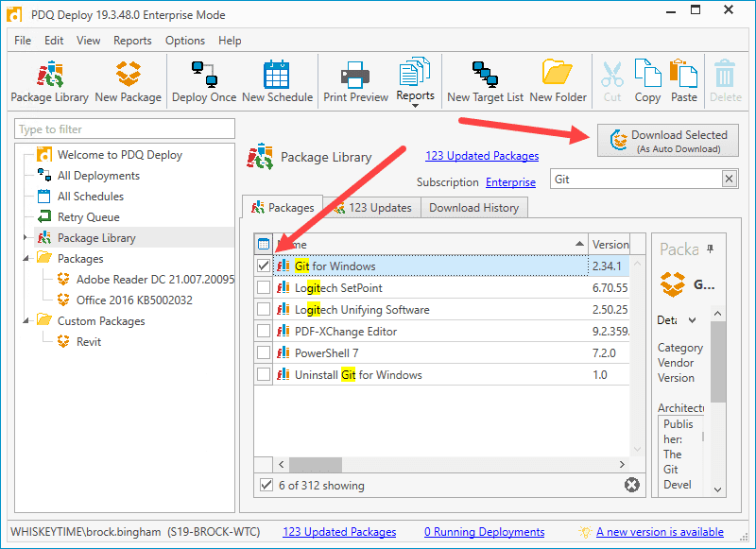This screenshot has width=756, height=549.
Task: Create a New Package from toolbar
Action: pyautogui.click(x=128, y=81)
